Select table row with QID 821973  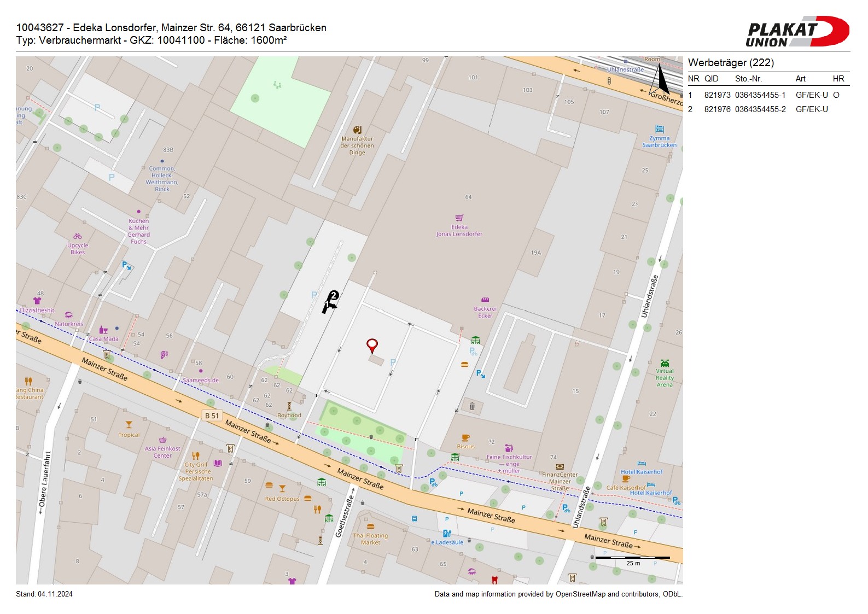tap(766, 95)
